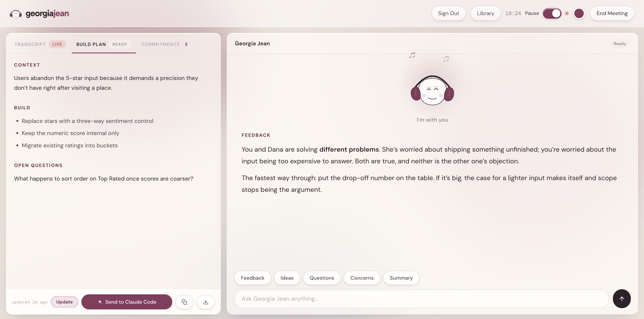This screenshot has width=644, height=319.
Task: Click 'Migrate existing ratings into buckets'
Action: pyautogui.click(x=69, y=145)
